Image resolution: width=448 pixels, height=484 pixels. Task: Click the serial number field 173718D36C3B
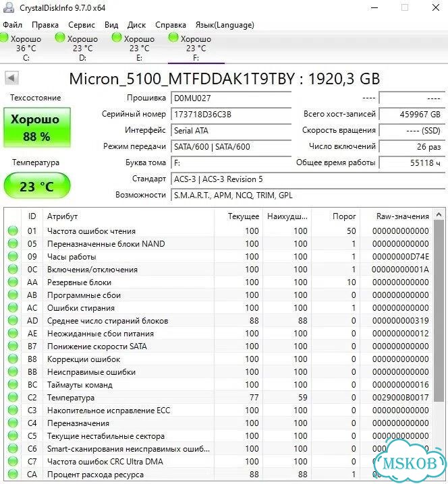(231, 114)
